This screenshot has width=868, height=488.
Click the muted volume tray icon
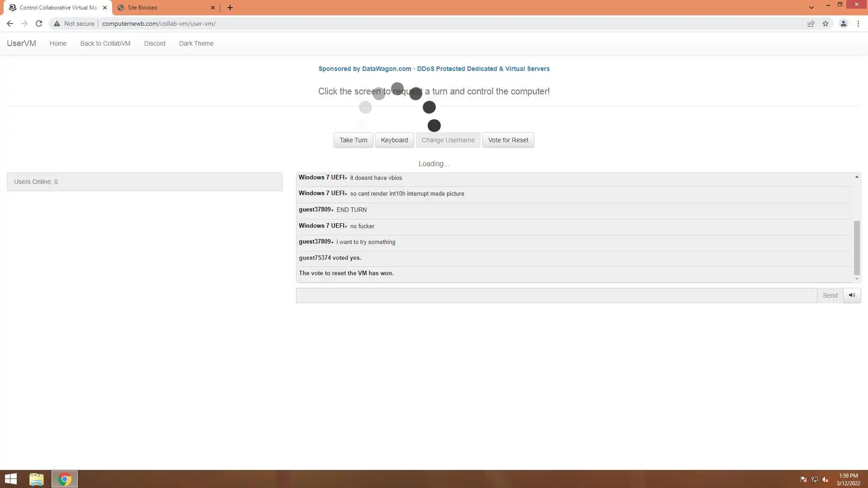[826, 479]
